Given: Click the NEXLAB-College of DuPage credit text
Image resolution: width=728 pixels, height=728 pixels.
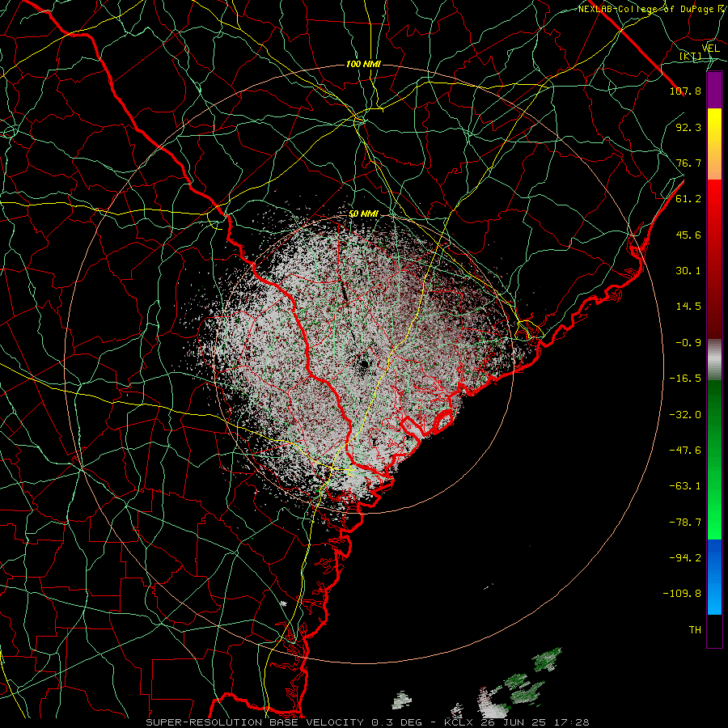Looking at the screenshot, I should [x=648, y=9].
